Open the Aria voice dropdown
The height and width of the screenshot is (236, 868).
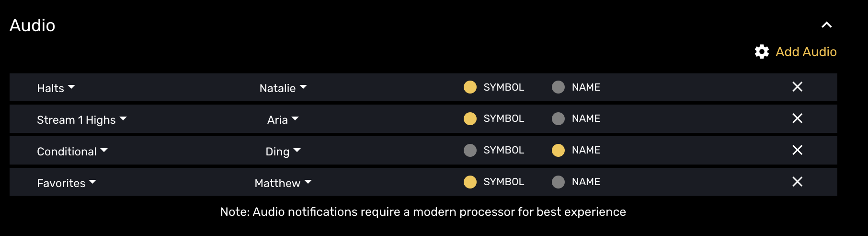pos(283,120)
